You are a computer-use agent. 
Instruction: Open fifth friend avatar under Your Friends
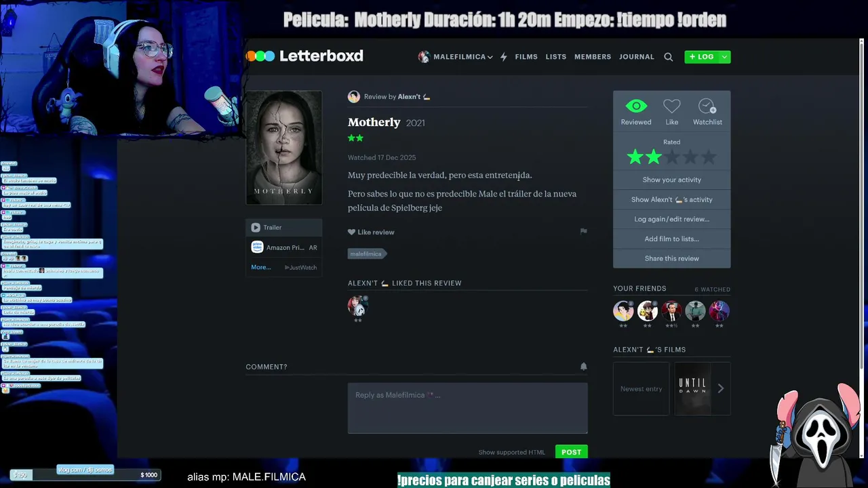pyautogui.click(x=719, y=311)
